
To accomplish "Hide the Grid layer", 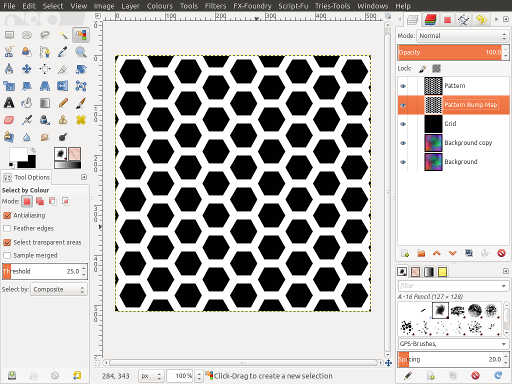I will click(x=403, y=124).
